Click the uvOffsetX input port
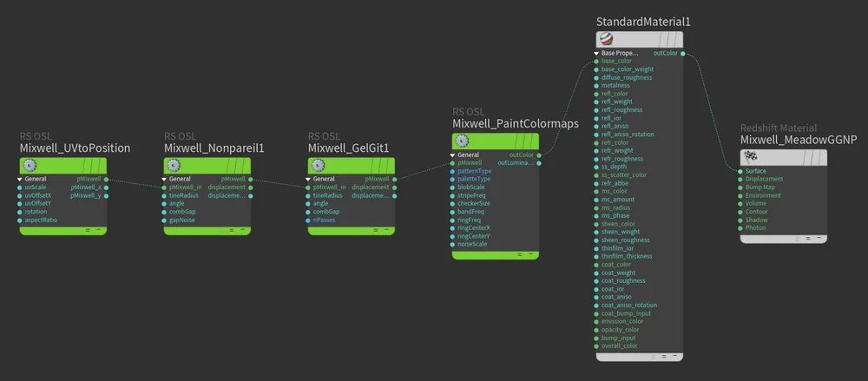868x381 pixels. click(x=20, y=195)
